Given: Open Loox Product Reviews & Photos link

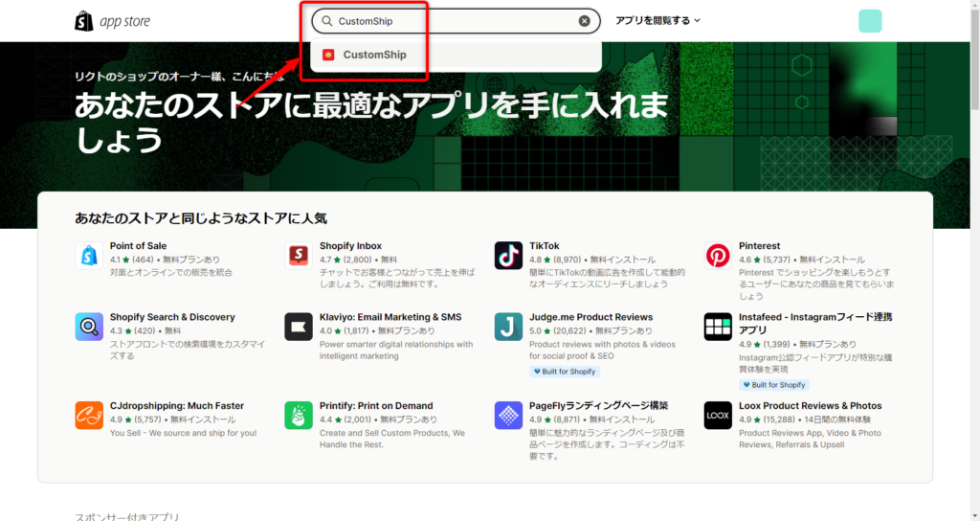Looking at the screenshot, I should tap(810, 406).
